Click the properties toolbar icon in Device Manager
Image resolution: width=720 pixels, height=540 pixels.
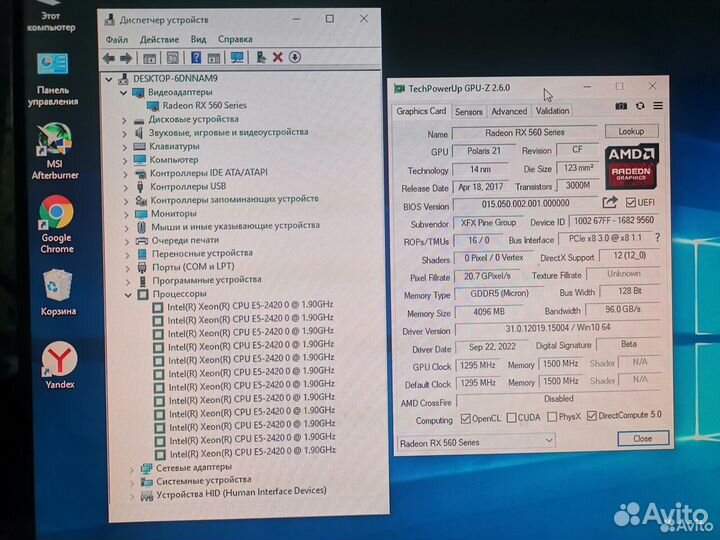click(173, 58)
